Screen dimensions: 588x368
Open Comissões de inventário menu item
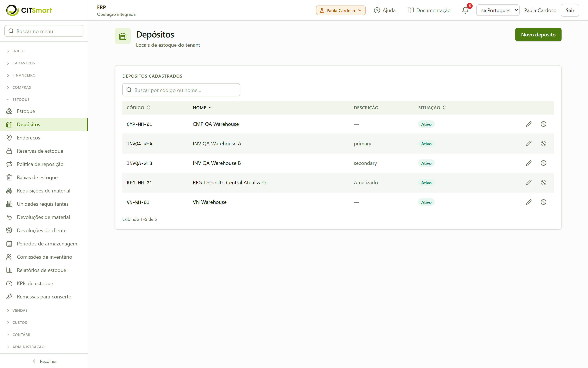pyautogui.click(x=44, y=257)
